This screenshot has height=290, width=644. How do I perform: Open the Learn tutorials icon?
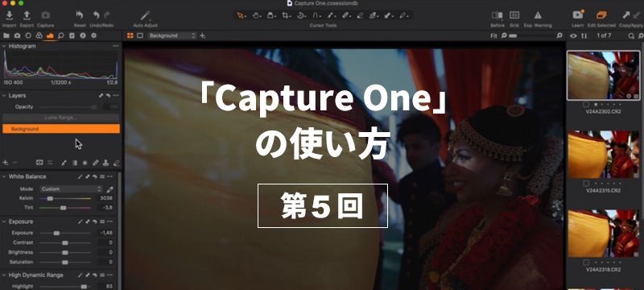(578, 14)
